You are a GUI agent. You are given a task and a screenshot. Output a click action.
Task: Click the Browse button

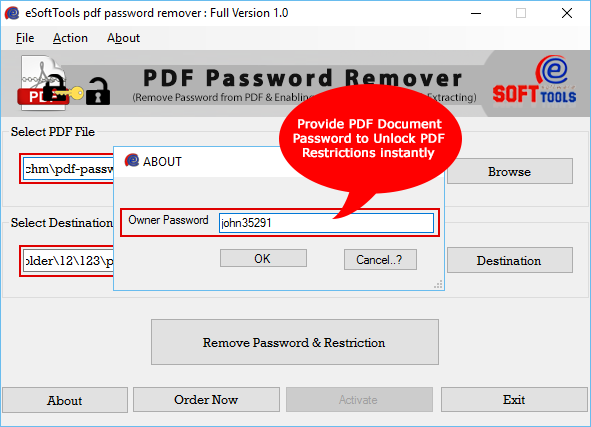510,171
